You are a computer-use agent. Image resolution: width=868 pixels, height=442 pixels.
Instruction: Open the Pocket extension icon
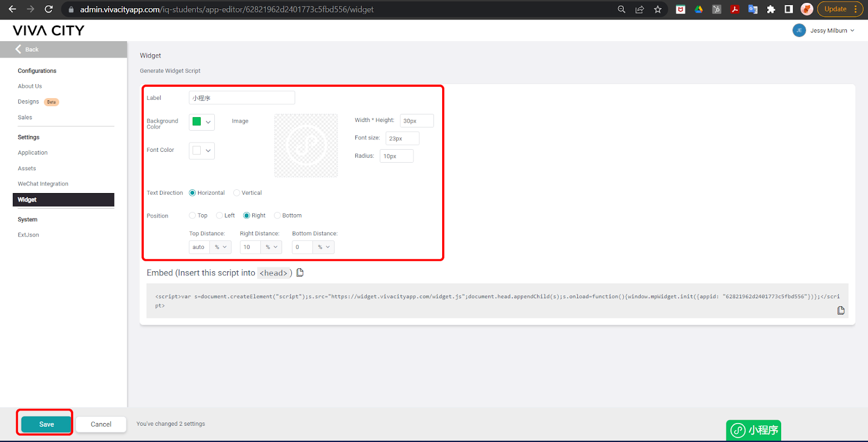pyautogui.click(x=680, y=9)
